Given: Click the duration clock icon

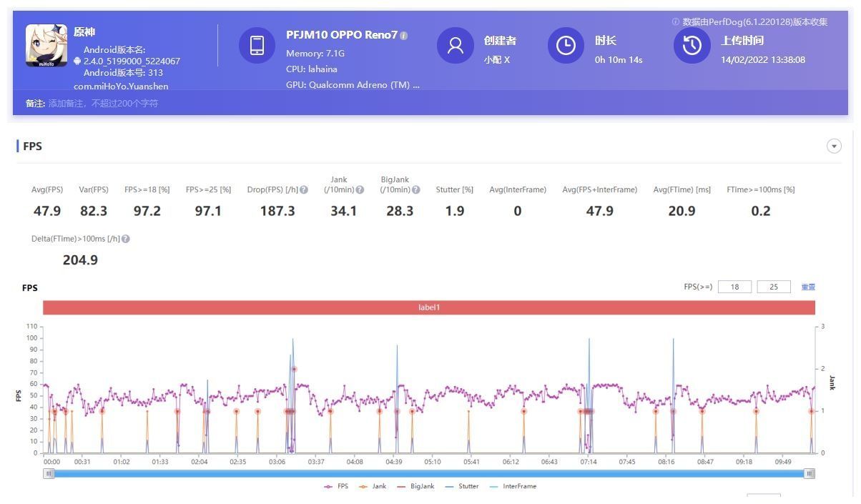Looking at the screenshot, I should (566, 46).
